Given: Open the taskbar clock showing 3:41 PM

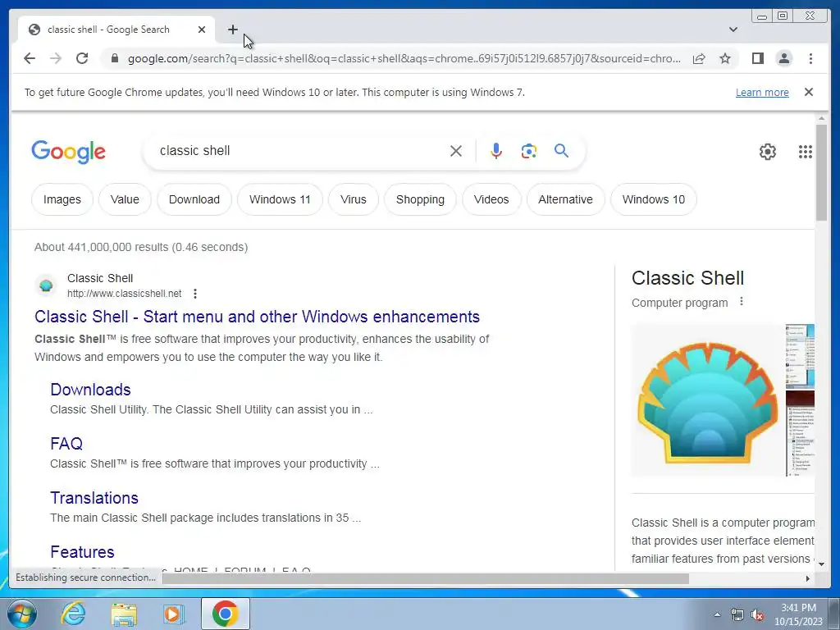Looking at the screenshot, I should click(798, 614).
